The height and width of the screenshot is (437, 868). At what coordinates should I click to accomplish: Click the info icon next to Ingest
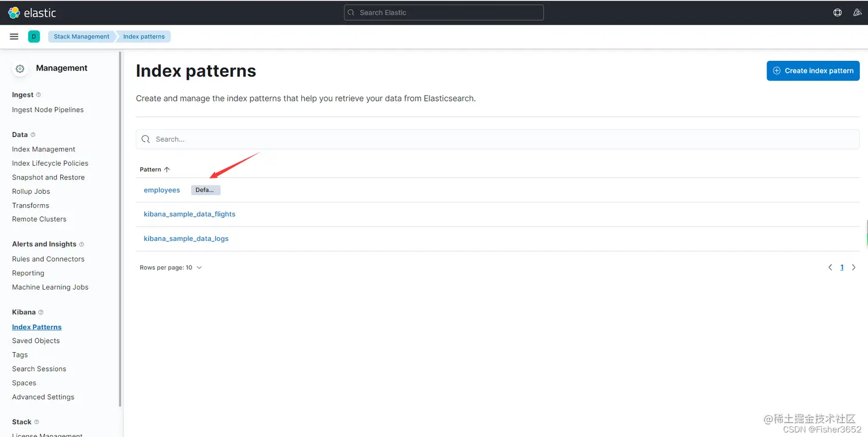pyautogui.click(x=38, y=95)
